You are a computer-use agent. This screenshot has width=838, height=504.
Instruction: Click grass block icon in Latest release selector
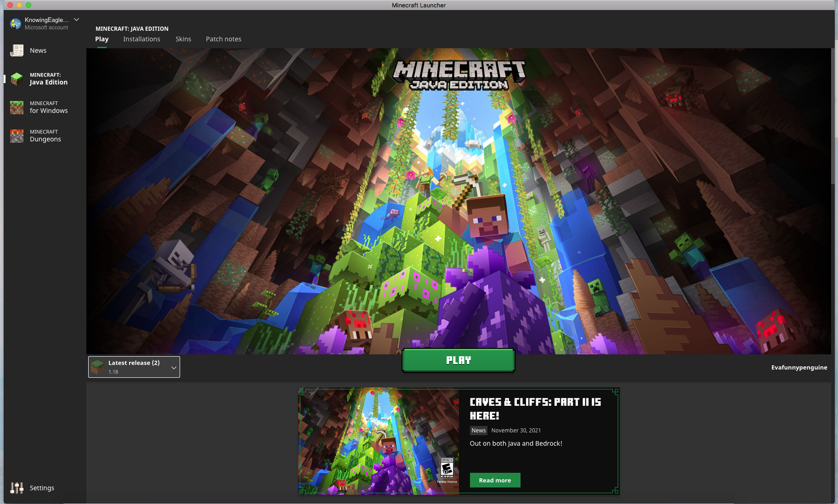tap(97, 367)
